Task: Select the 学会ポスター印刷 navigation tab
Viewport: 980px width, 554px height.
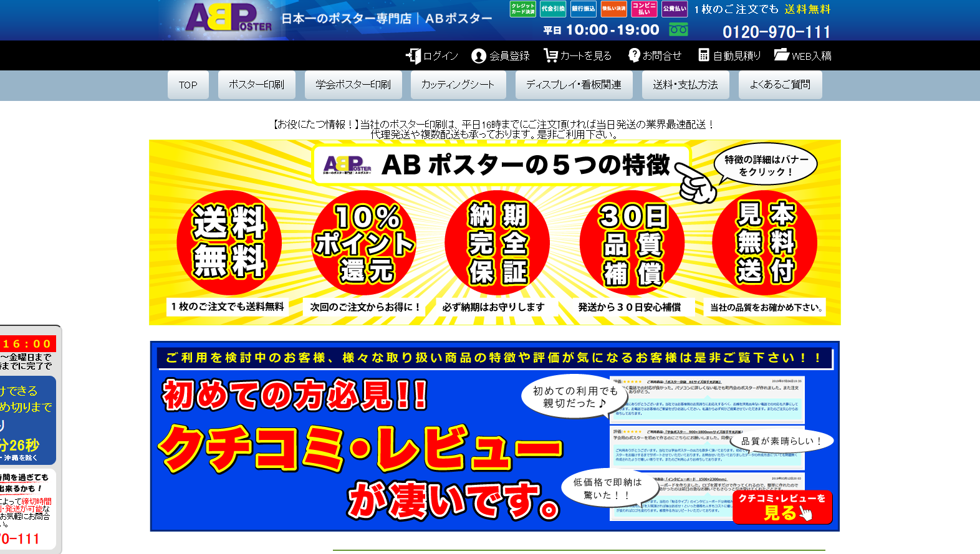Action: pyautogui.click(x=353, y=85)
